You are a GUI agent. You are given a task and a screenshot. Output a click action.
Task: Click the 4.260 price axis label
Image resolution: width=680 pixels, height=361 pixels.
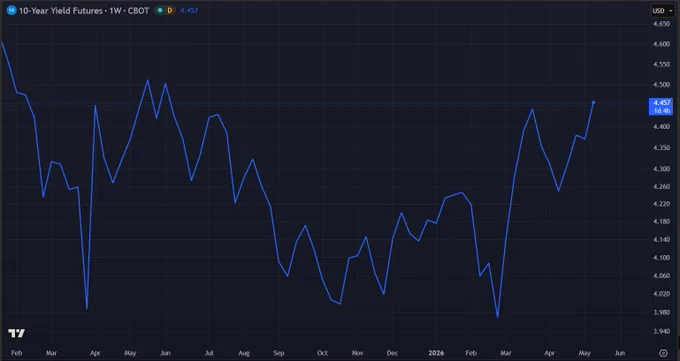[661, 187]
